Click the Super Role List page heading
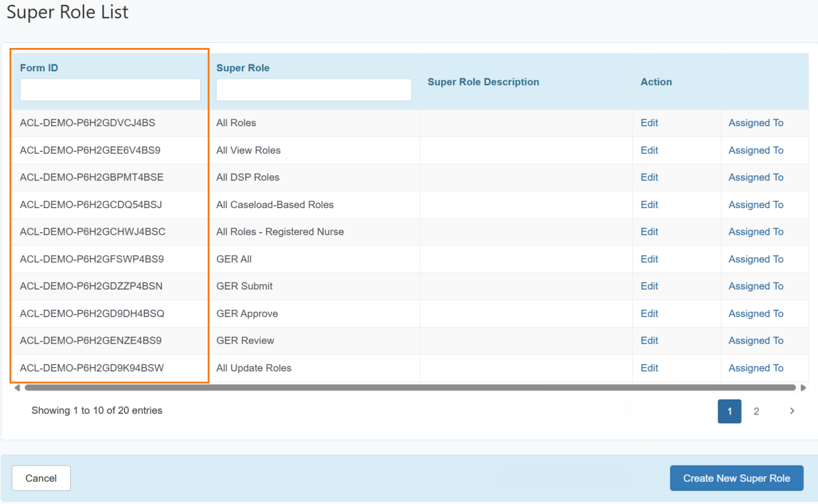This screenshot has height=504, width=818. pos(68,12)
